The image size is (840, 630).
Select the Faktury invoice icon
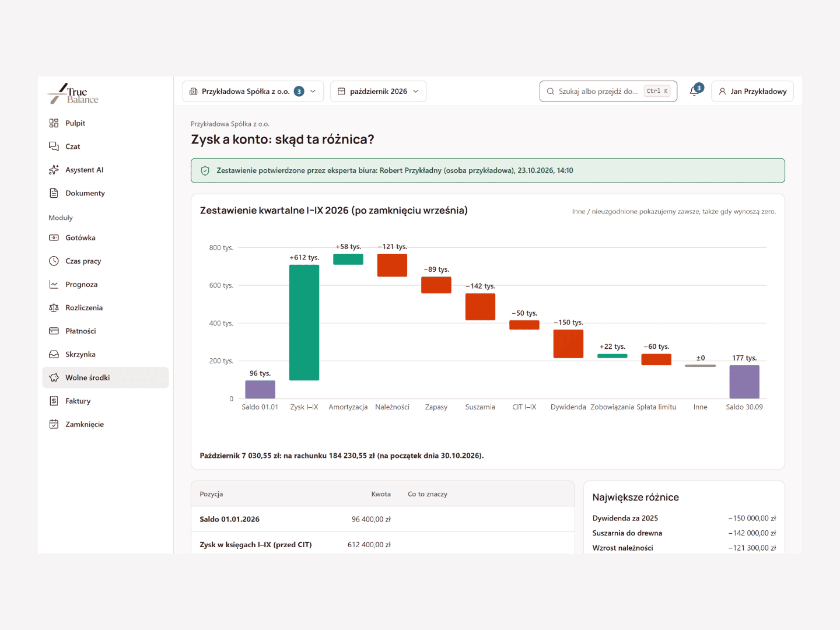(x=54, y=401)
